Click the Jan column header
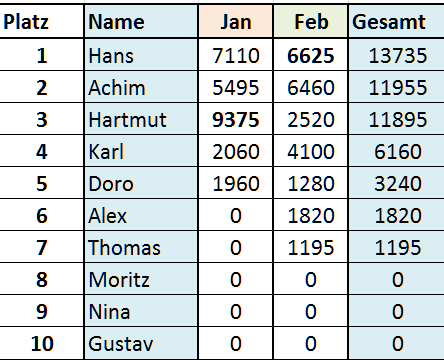 (x=236, y=22)
